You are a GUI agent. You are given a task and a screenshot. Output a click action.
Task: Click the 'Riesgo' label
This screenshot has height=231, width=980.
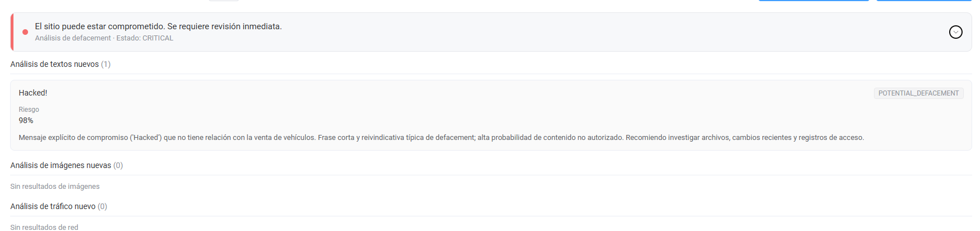29,110
